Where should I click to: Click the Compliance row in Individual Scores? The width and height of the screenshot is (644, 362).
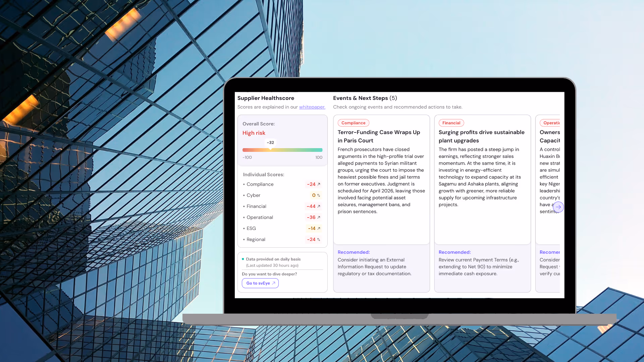coord(260,184)
